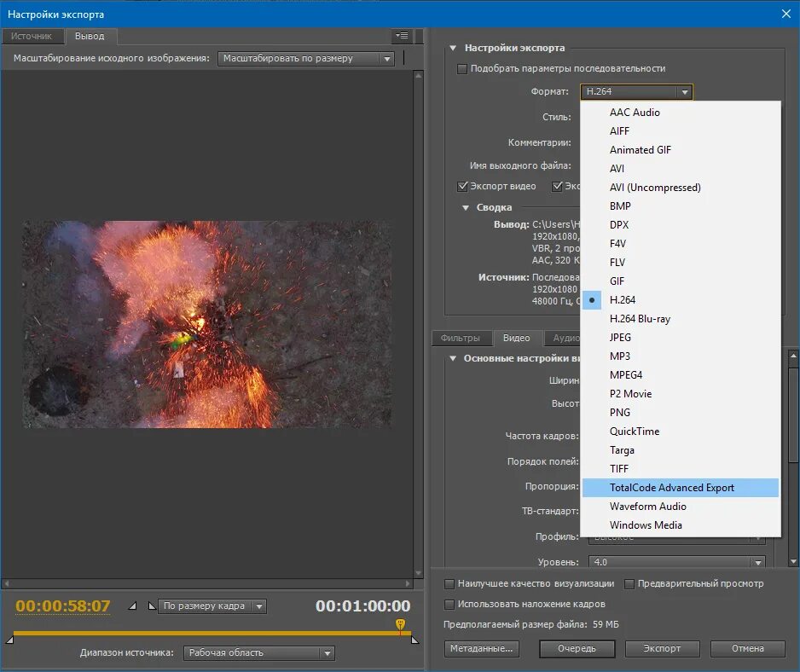Screen dimensions: 800x672
Task: Enable Подобрать параметры последовательности checkbox
Action: [463, 68]
